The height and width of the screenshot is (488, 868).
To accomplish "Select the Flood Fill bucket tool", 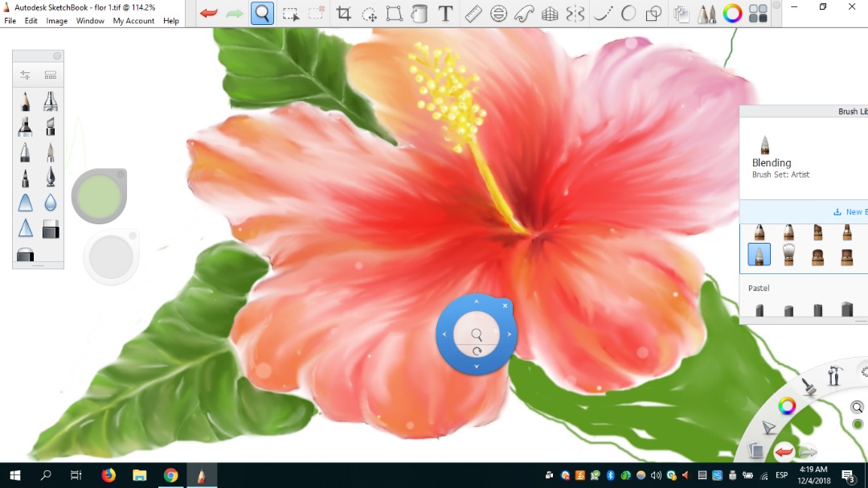I will click(420, 14).
